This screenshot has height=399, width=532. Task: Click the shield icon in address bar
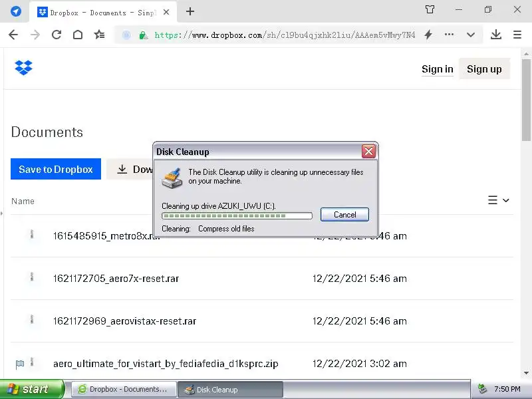point(126,35)
